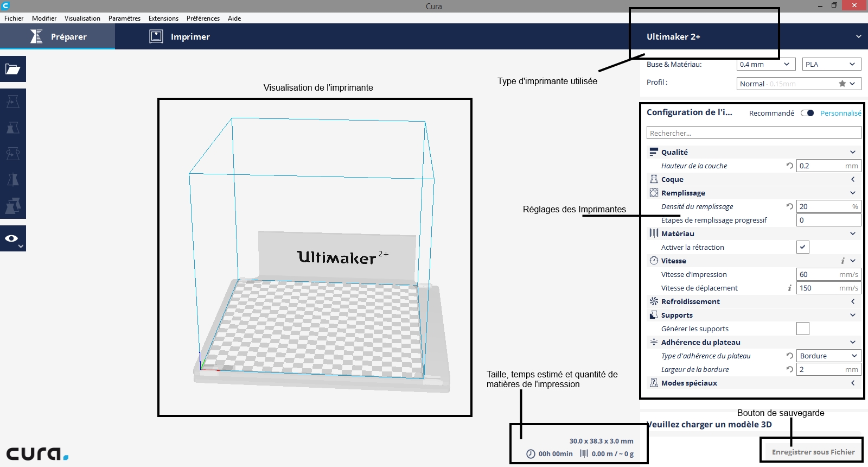Open the PLA material dropdown
Screen dimensions: 868x467
point(831,64)
